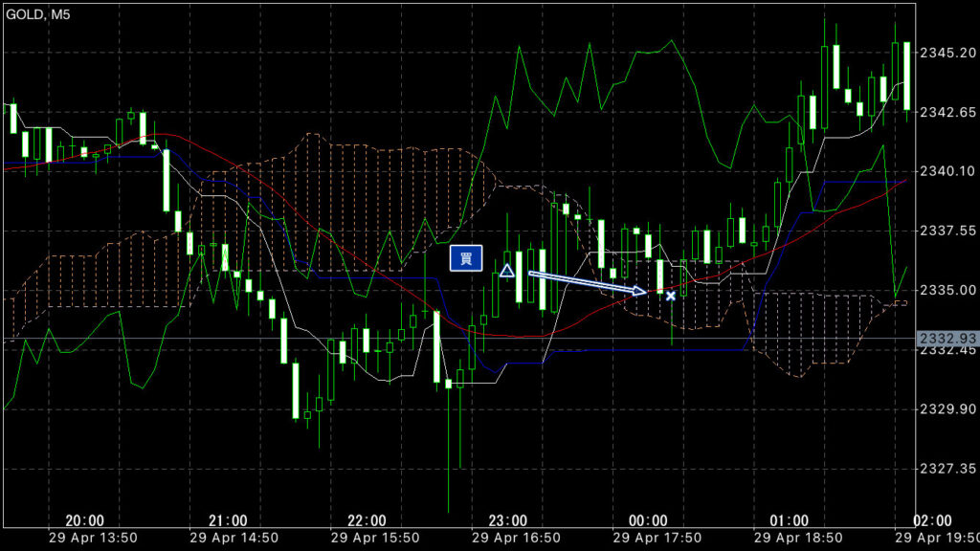The width and height of the screenshot is (980, 551).
Task: Select the 29 Apr 18:50 date label
Action: click(x=790, y=538)
